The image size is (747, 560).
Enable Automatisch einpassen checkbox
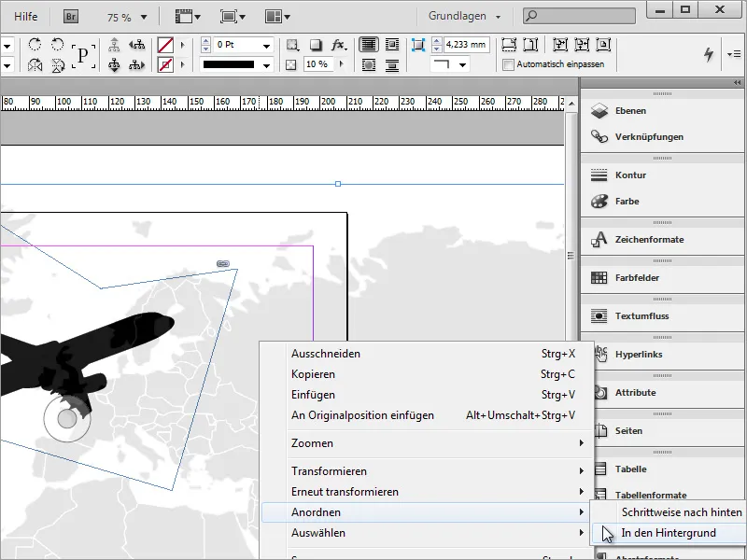[508, 64]
